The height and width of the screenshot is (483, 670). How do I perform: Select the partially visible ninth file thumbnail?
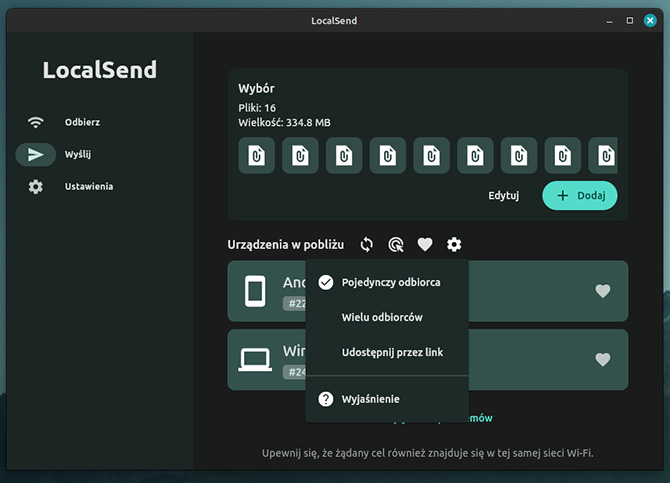603,155
